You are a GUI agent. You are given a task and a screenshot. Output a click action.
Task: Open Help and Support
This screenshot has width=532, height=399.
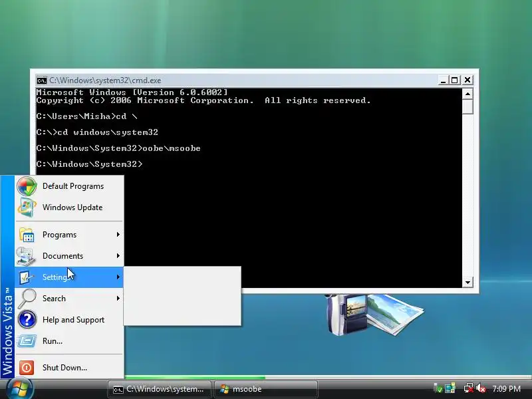coord(69,320)
